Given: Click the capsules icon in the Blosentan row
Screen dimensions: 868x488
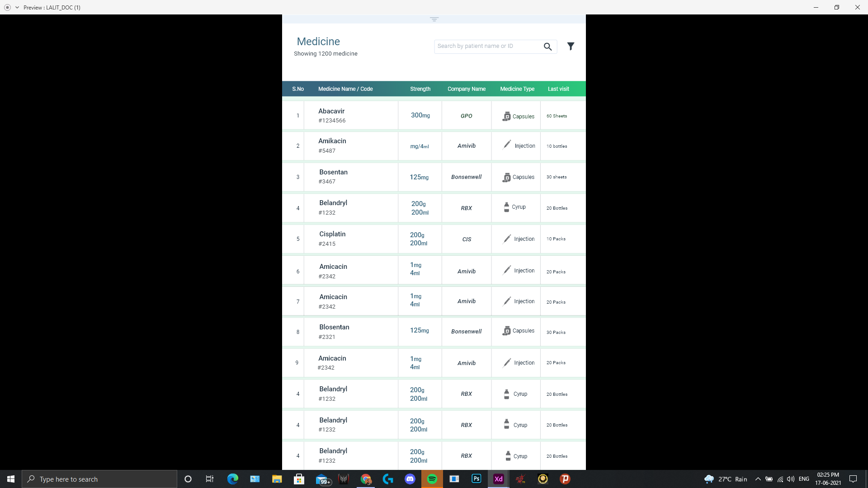Looking at the screenshot, I should 507,331.
